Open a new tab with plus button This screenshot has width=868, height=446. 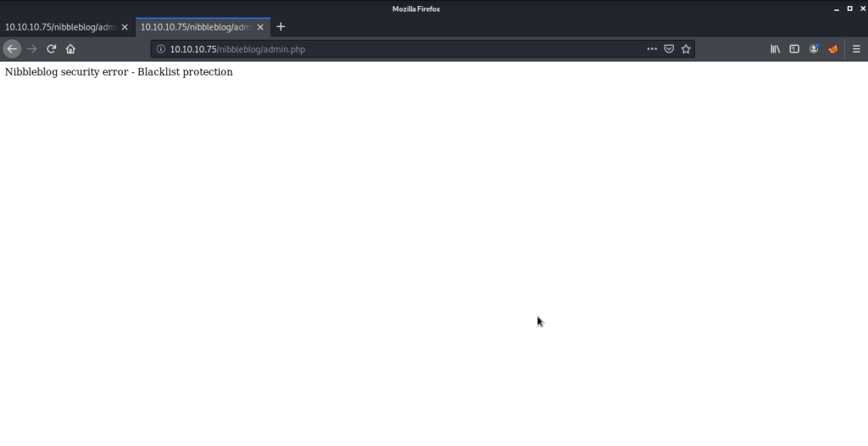tap(281, 26)
